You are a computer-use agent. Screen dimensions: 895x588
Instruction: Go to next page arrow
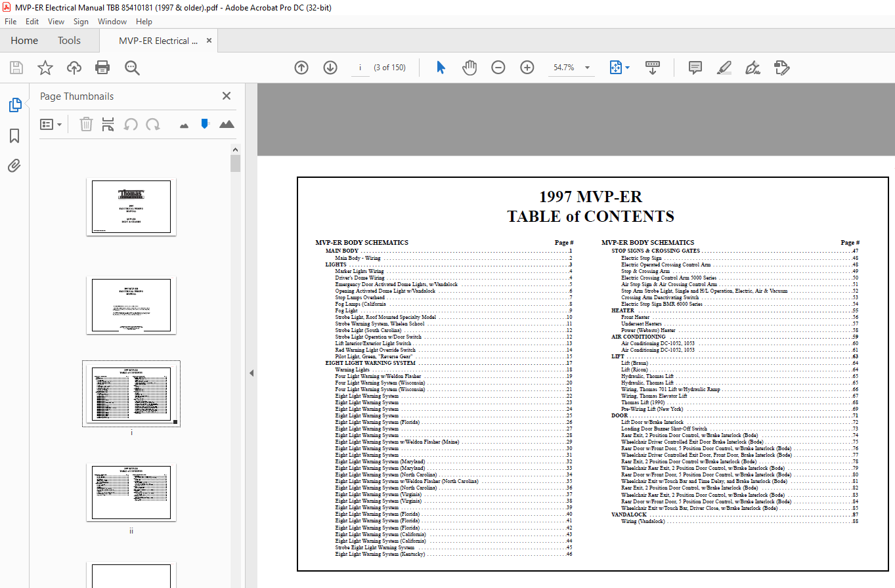click(x=330, y=68)
